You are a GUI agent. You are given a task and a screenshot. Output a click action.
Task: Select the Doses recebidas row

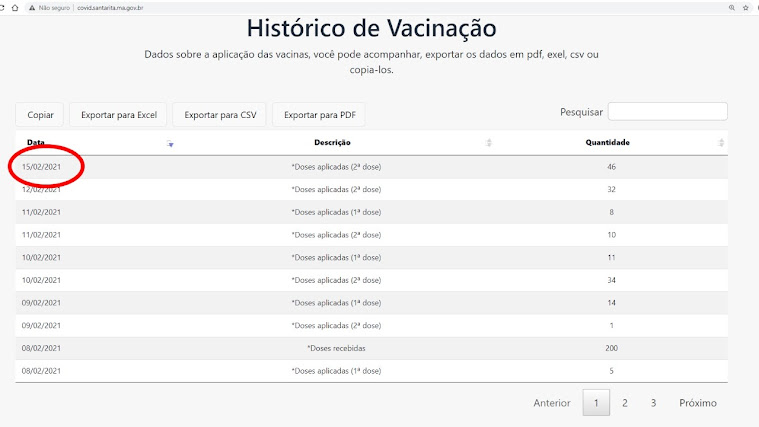click(371, 348)
